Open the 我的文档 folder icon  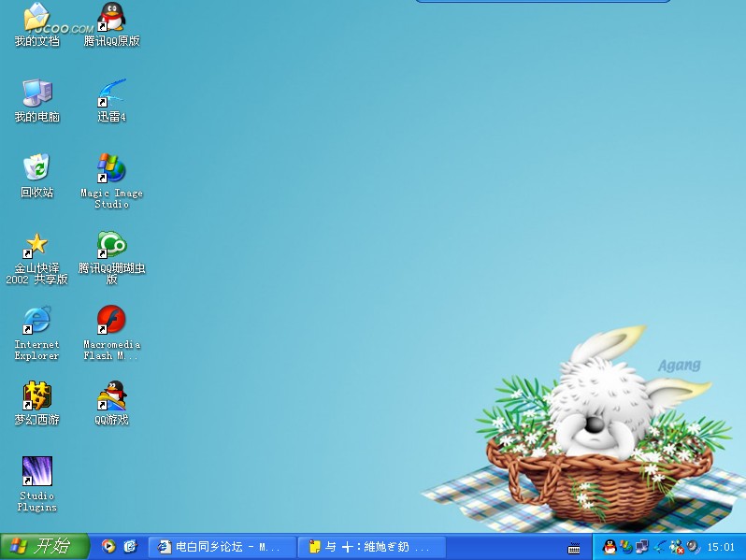coord(36,18)
